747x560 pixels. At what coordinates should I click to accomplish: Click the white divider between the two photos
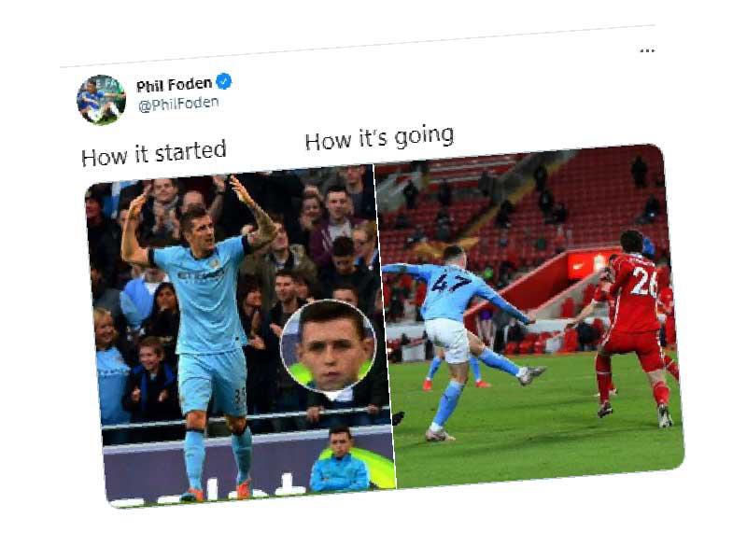(x=385, y=326)
